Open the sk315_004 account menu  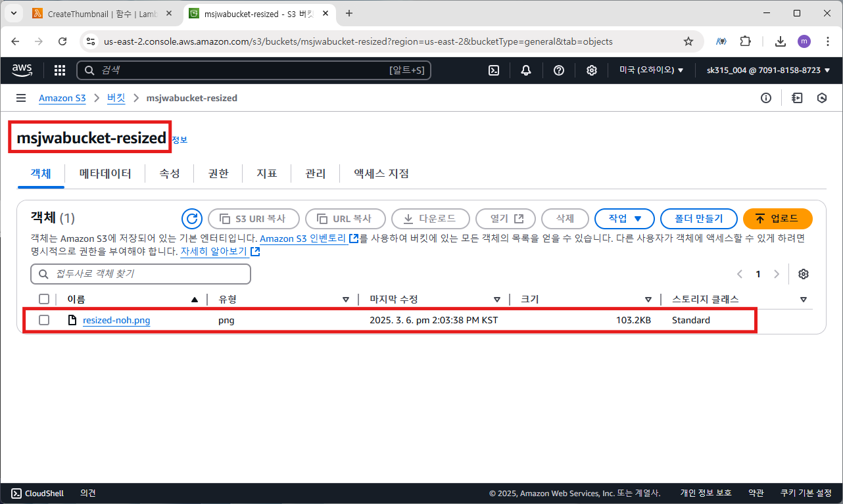pyautogui.click(x=768, y=70)
